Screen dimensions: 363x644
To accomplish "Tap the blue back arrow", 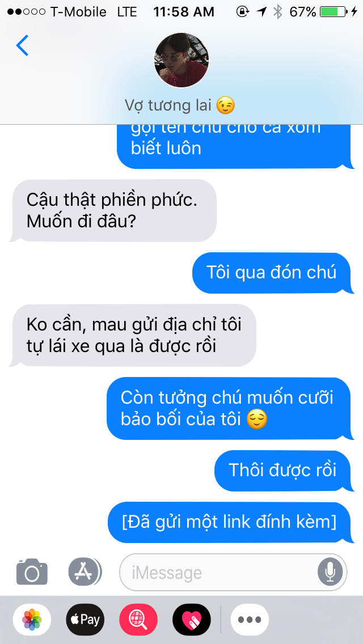I will point(22,45).
